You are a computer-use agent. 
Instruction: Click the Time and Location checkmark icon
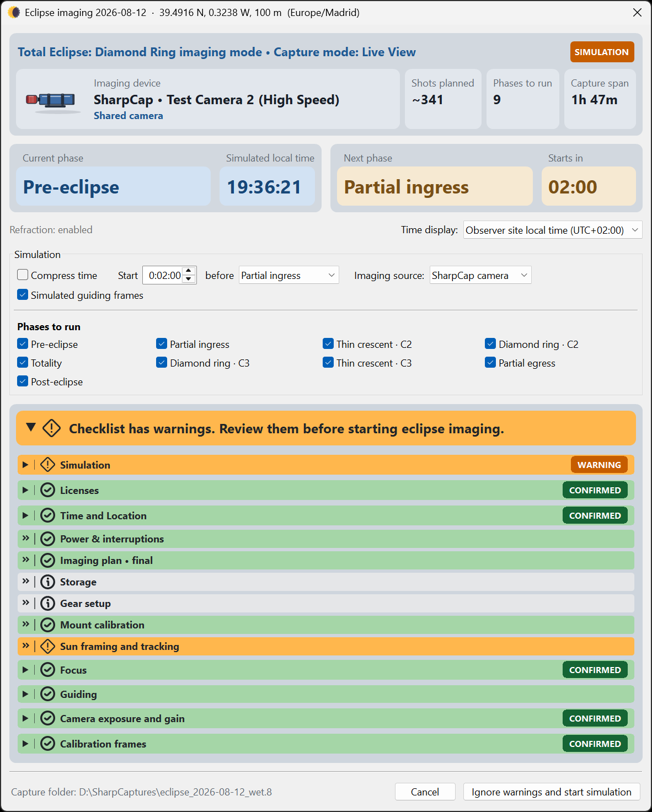coord(48,515)
